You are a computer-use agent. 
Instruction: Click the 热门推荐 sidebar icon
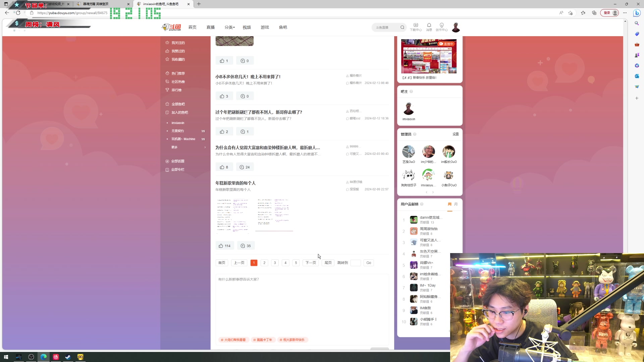tap(167, 73)
